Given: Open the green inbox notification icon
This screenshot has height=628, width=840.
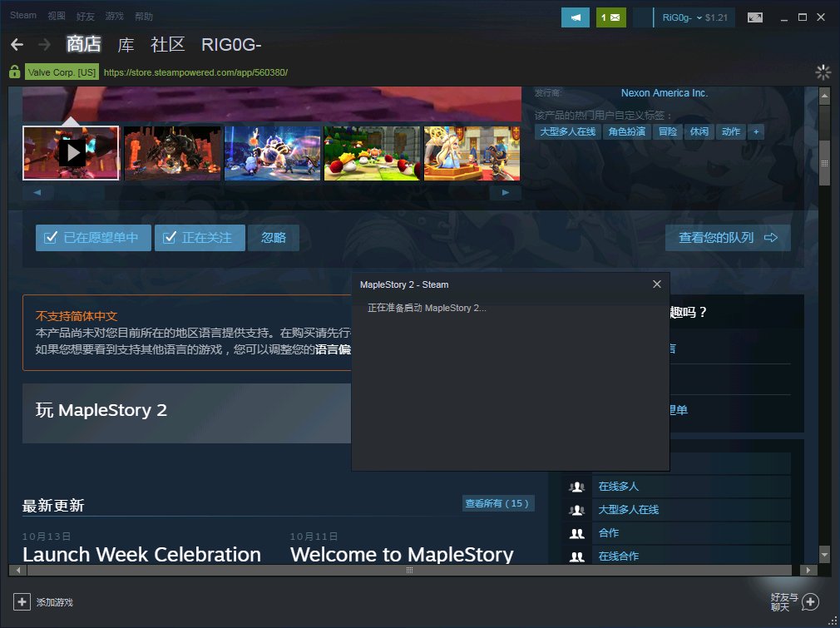Looking at the screenshot, I should 610,17.
